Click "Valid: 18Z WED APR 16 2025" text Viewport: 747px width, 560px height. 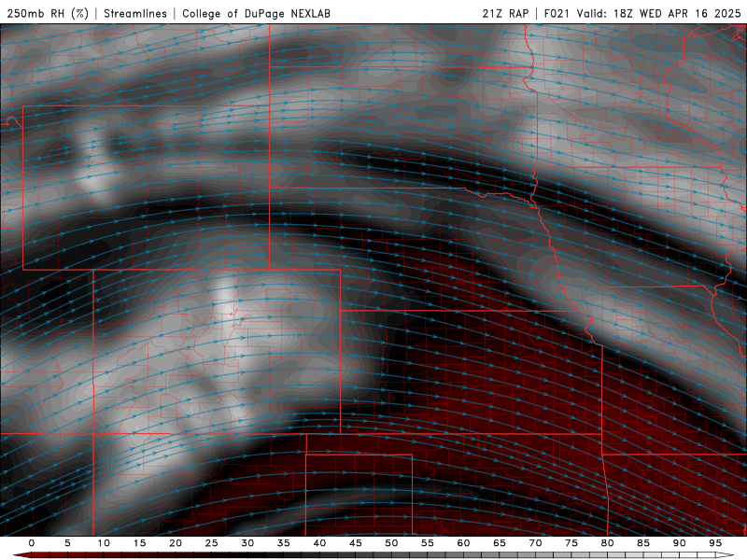[x=658, y=13]
